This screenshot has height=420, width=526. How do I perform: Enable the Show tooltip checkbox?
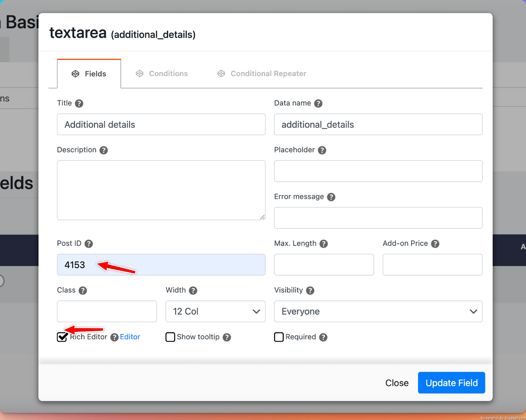coord(170,337)
